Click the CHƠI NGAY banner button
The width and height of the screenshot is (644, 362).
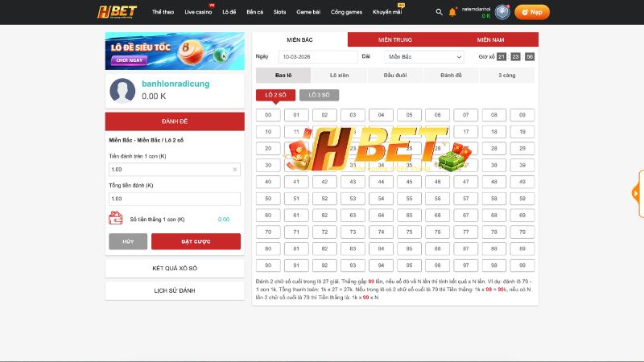coord(130,60)
